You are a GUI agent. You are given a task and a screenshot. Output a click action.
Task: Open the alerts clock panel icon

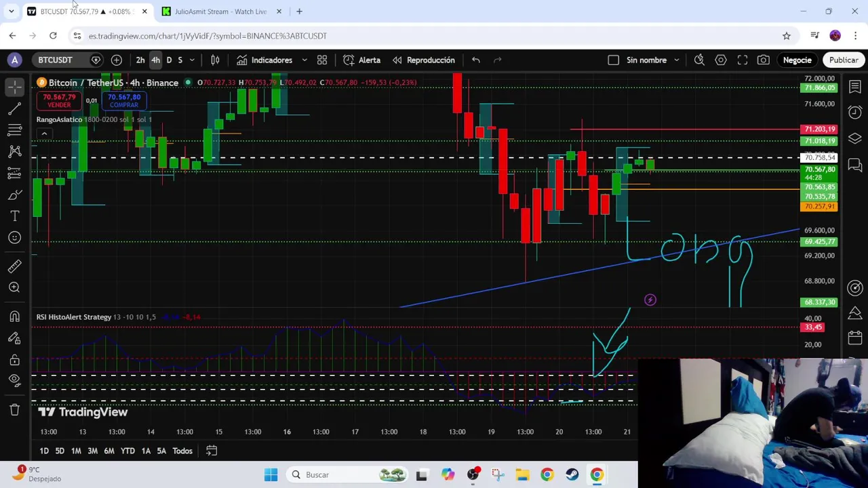855,112
